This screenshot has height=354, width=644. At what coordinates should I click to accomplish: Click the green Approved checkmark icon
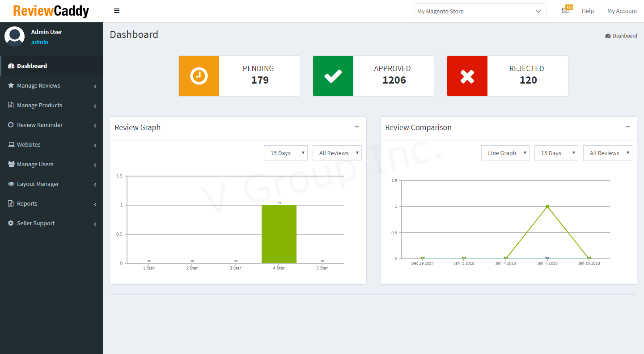click(x=333, y=76)
